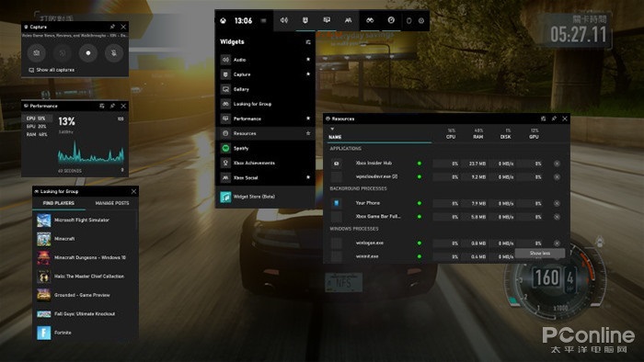Click the mouse click-through icon in top bar
The image size is (644, 362).
(x=408, y=20)
